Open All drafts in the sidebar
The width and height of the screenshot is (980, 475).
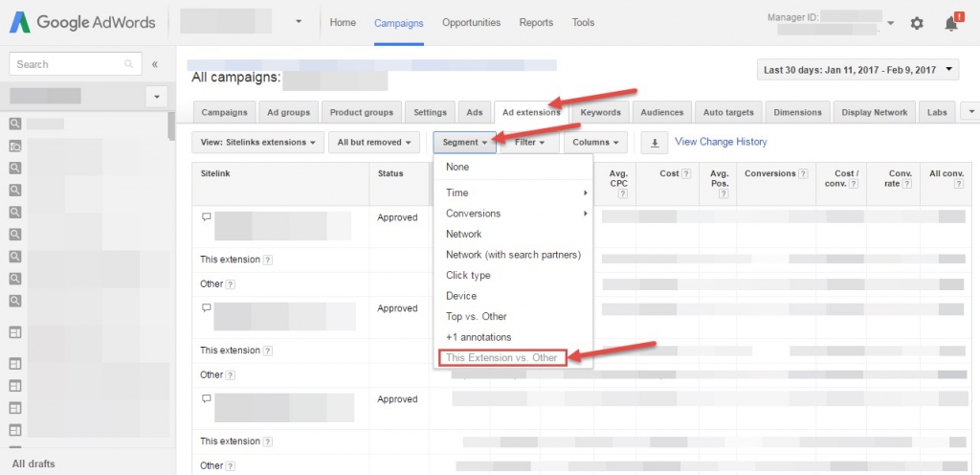[x=33, y=464]
